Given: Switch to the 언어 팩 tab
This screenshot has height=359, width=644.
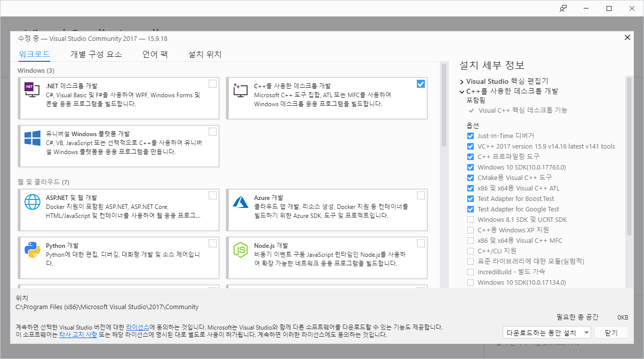Looking at the screenshot, I should tap(155, 54).
